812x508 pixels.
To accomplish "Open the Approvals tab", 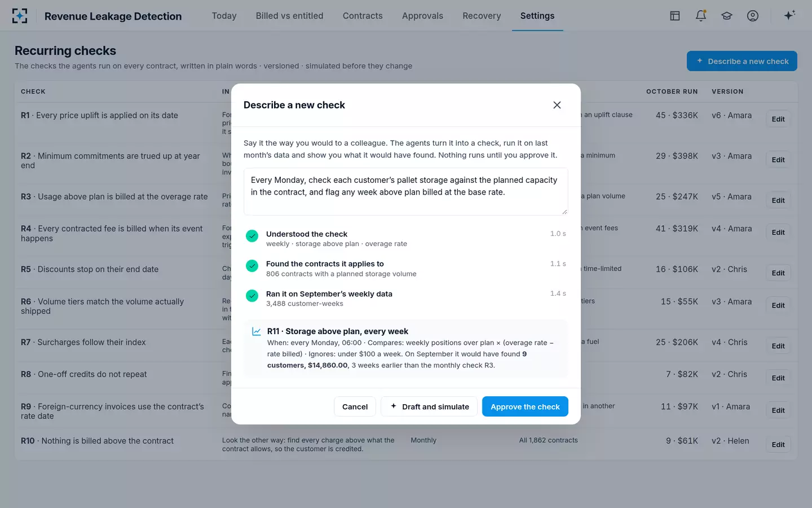I will (422, 16).
